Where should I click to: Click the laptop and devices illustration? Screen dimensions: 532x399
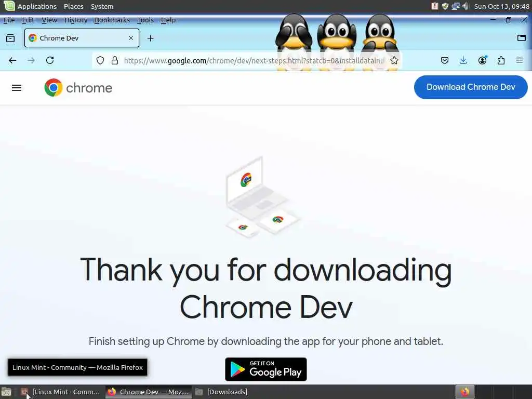[x=262, y=197]
